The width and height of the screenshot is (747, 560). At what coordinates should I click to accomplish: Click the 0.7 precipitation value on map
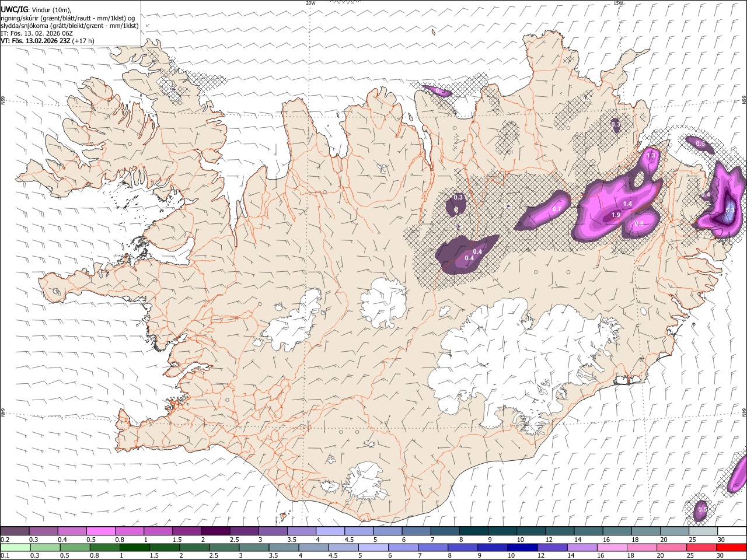(x=557, y=209)
